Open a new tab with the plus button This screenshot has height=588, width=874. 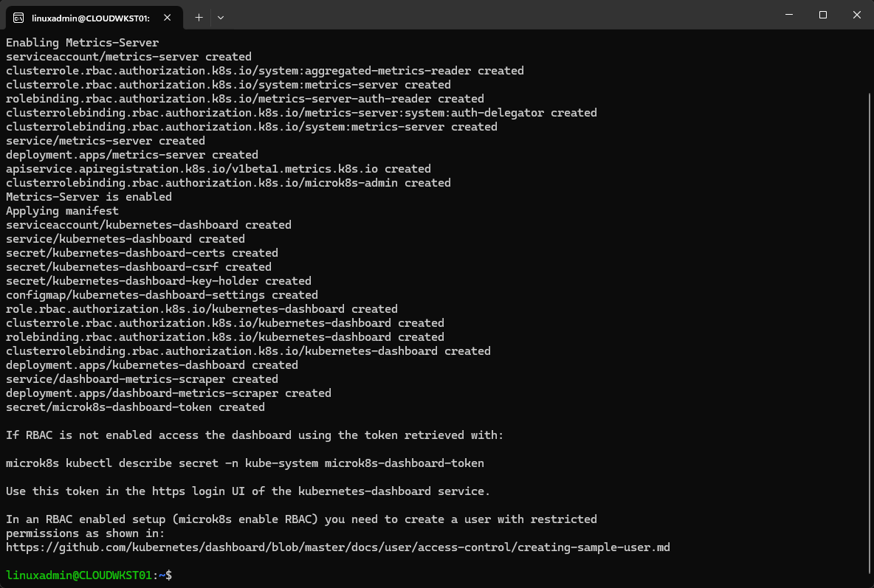(198, 16)
